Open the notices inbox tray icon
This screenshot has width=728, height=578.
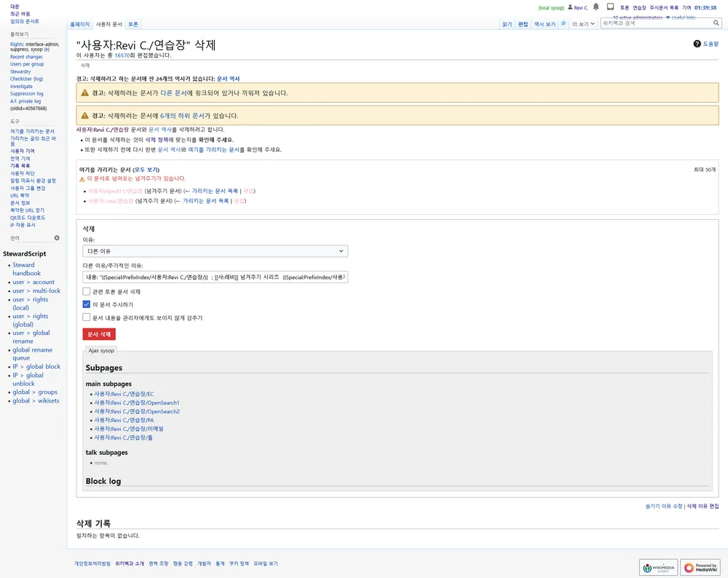[x=611, y=7]
